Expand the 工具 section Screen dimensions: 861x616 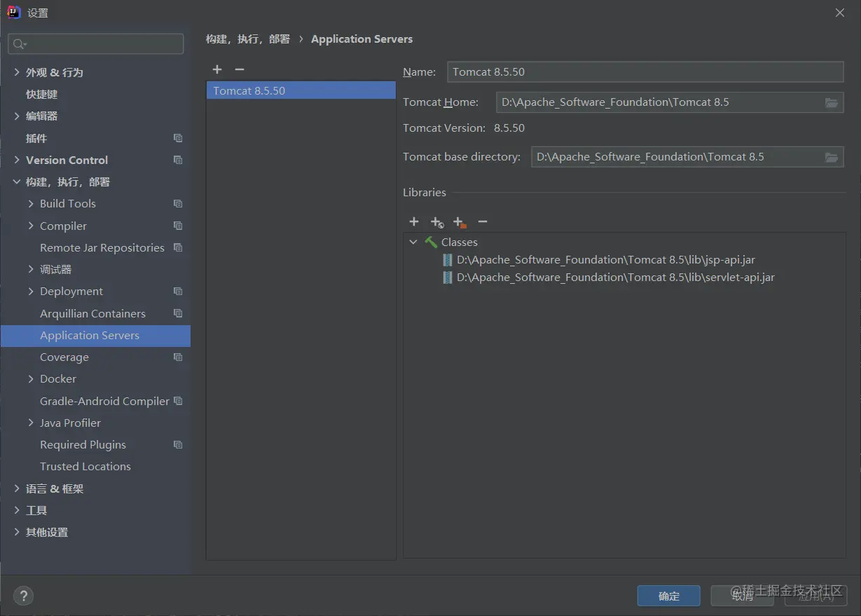(x=17, y=510)
